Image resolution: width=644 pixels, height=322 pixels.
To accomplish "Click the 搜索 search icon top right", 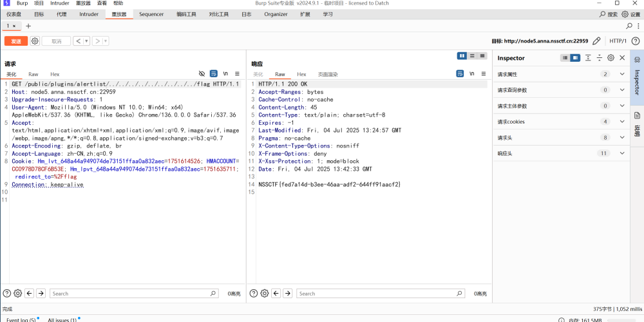I will [609, 14].
